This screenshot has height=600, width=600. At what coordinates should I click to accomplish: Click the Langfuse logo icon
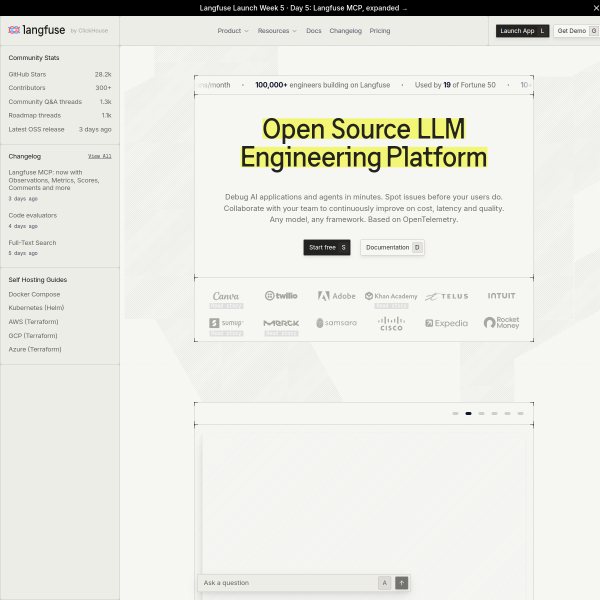[14, 30]
